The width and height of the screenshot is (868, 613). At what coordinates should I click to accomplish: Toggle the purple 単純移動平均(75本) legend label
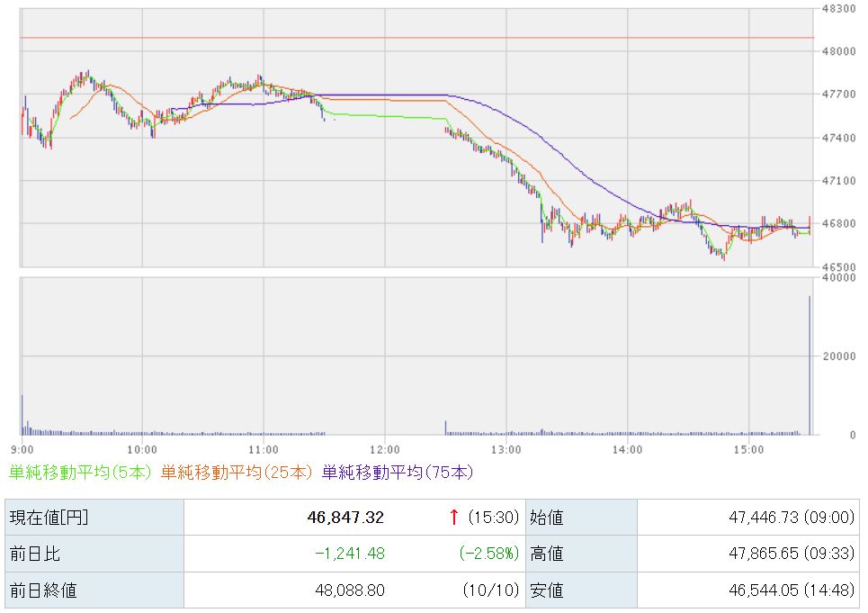click(x=397, y=471)
